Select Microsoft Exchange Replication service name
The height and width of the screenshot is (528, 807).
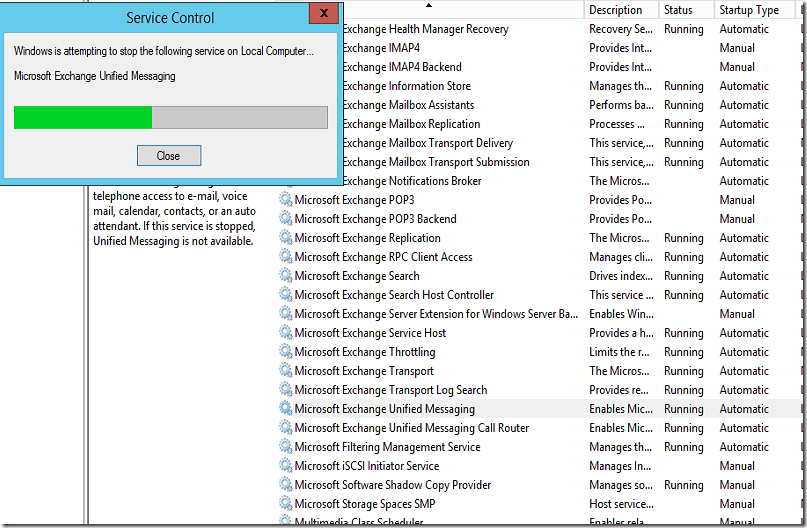click(367, 238)
